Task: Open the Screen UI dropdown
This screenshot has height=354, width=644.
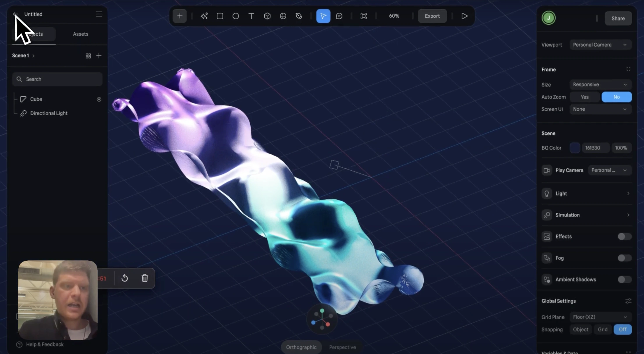Action: tap(600, 109)
